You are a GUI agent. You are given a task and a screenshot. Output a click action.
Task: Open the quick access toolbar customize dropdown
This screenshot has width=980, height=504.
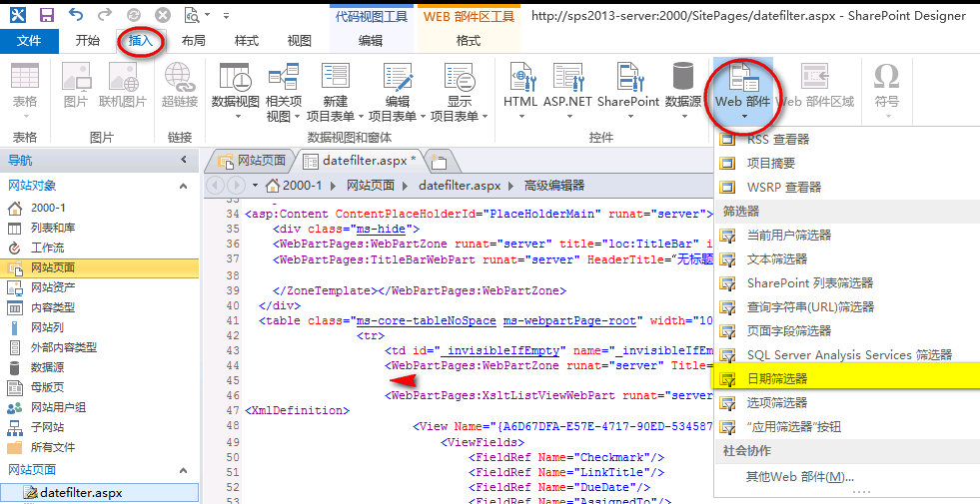pos(226,16)
